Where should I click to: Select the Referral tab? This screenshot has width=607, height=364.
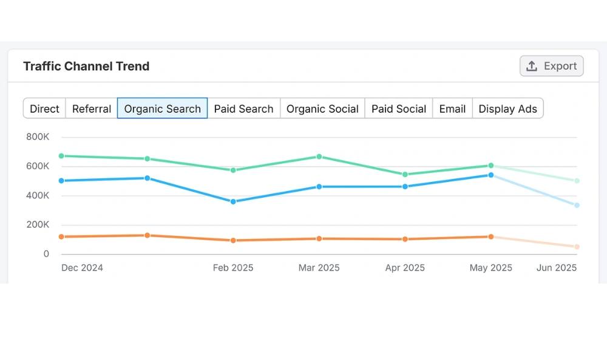(x=91, y=109)
